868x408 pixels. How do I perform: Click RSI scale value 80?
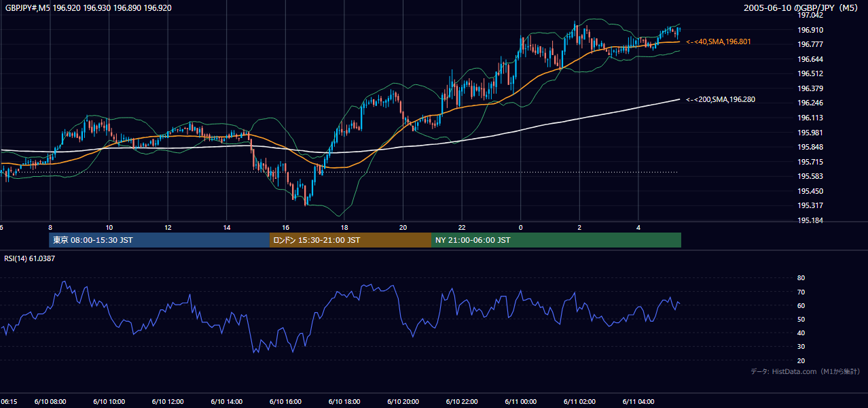(x=801, y=278)
